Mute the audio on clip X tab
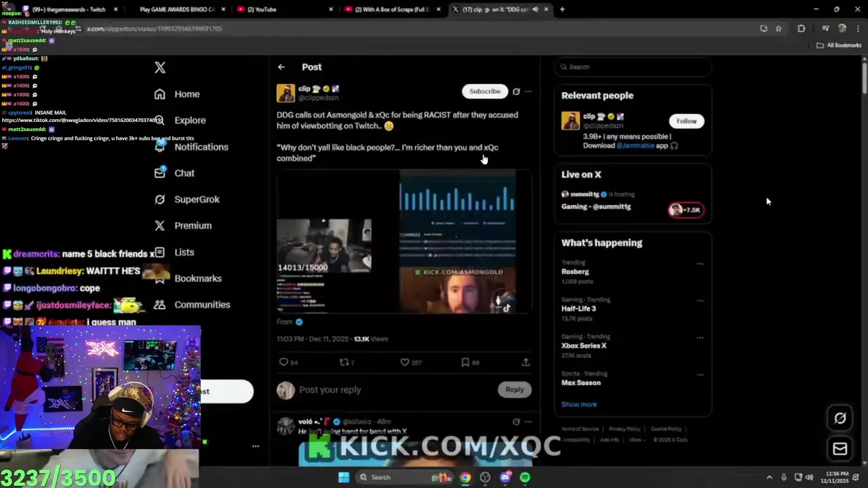868x488 pixels. pyautogui.click(x=536, y=9)
